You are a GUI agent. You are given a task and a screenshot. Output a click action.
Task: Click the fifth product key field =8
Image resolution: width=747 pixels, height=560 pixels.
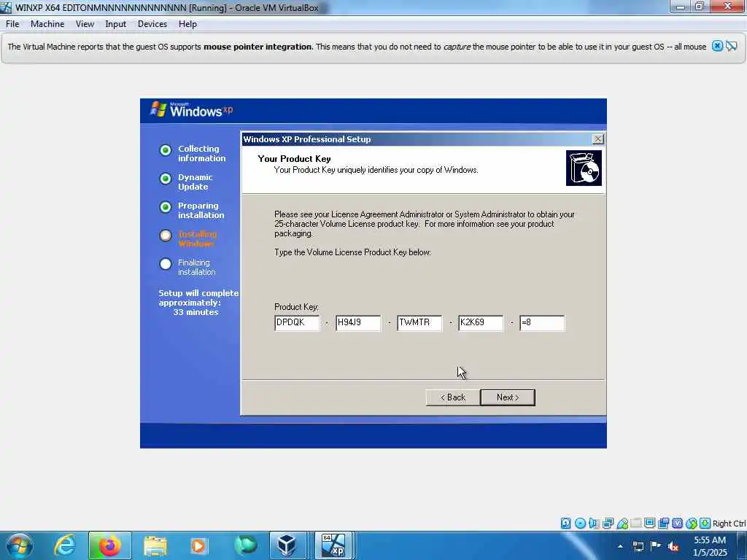coord(542,323)
